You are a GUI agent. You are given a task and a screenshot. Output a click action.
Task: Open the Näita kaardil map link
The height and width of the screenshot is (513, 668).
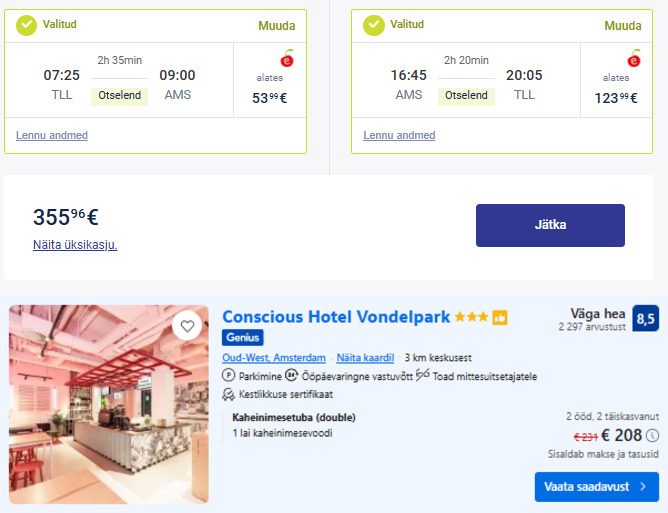coord(365,357)
